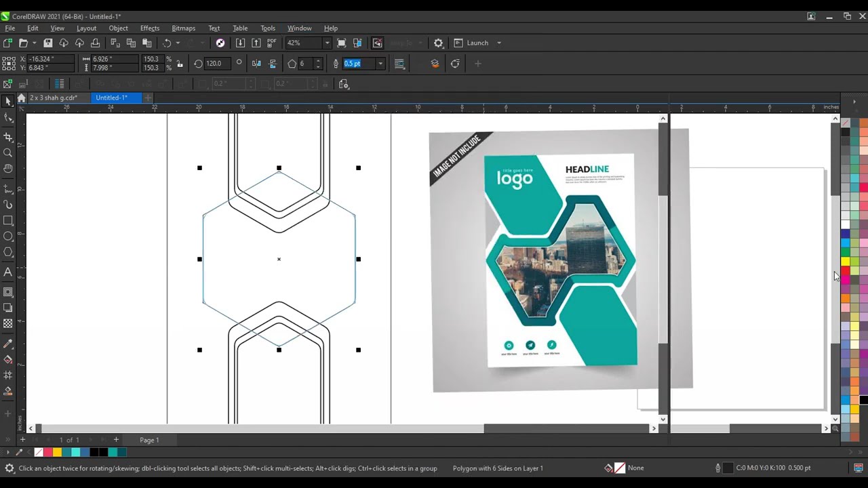Click Welcome screen home icon

tap(21, 98)
